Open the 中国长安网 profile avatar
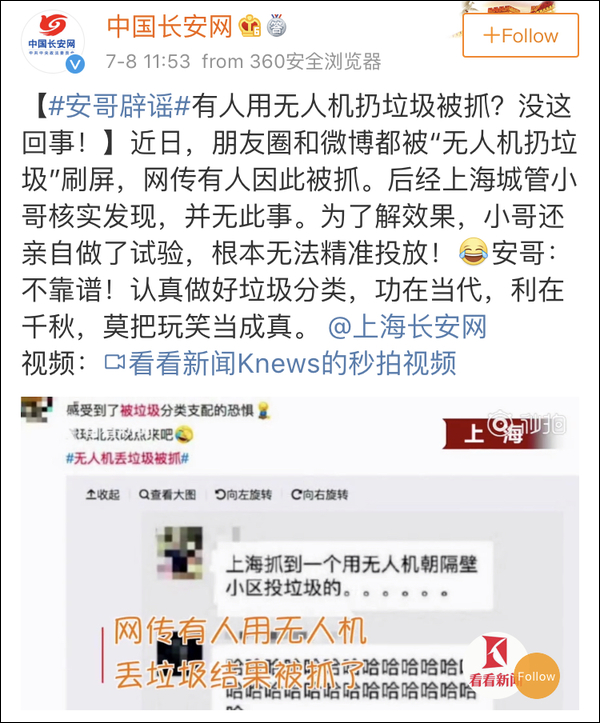Screen dimensions: 600x723 [x=53, y=42]
